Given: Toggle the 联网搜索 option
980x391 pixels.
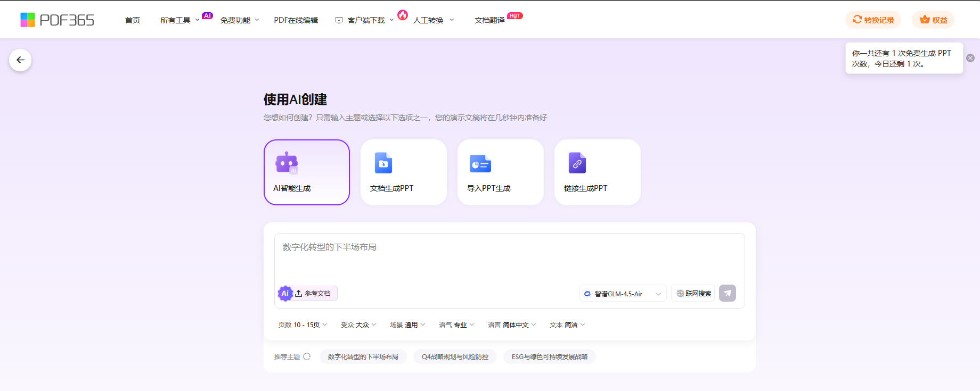Looking at the screenshot, I should [x=693, y=293].
